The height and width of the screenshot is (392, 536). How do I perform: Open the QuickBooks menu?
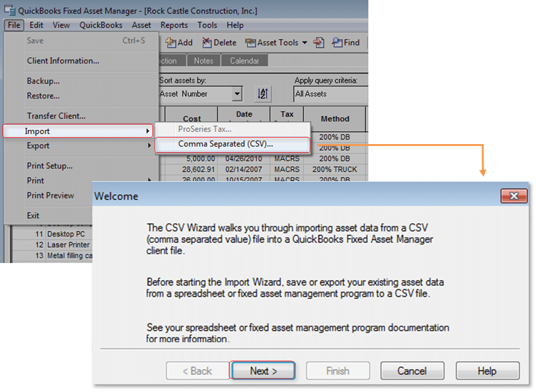pyautogui.click(x=101, y=25)
